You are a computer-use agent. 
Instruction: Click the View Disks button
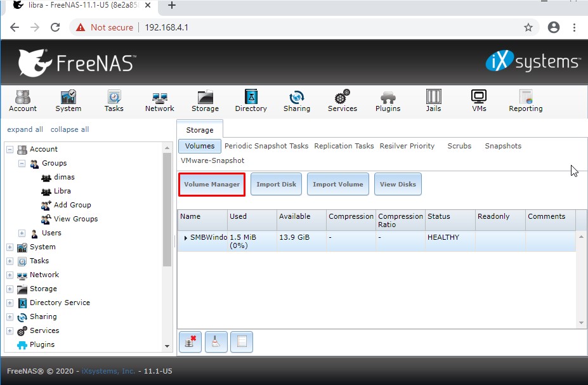398,184
